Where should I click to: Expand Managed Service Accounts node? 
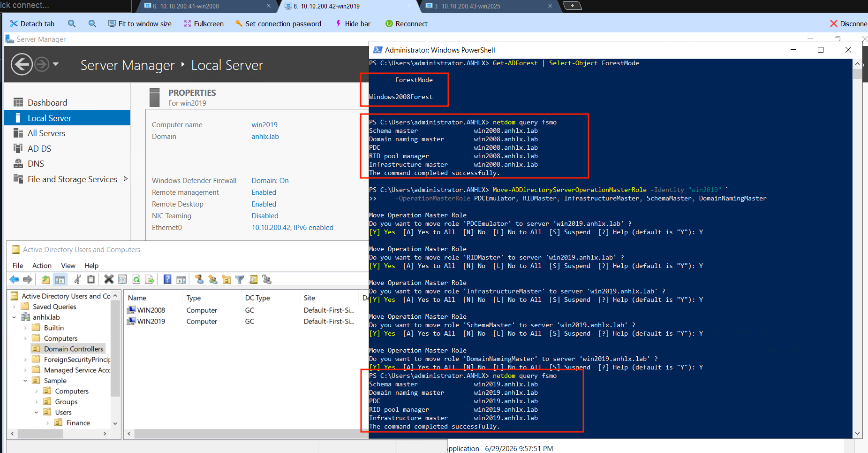(25, 370)
